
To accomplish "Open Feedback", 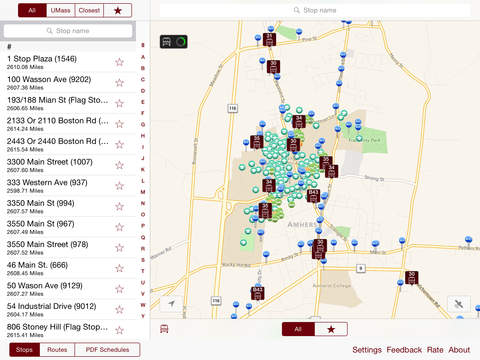I will tap(404, 350).
